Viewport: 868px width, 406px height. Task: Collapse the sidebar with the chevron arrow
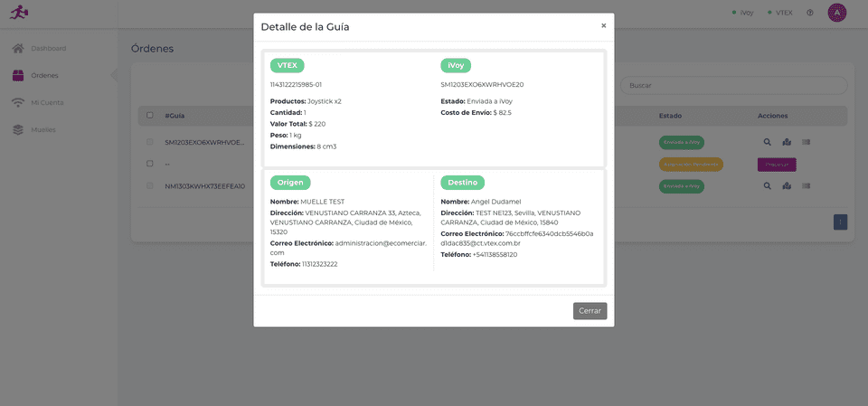pos(114,75)
